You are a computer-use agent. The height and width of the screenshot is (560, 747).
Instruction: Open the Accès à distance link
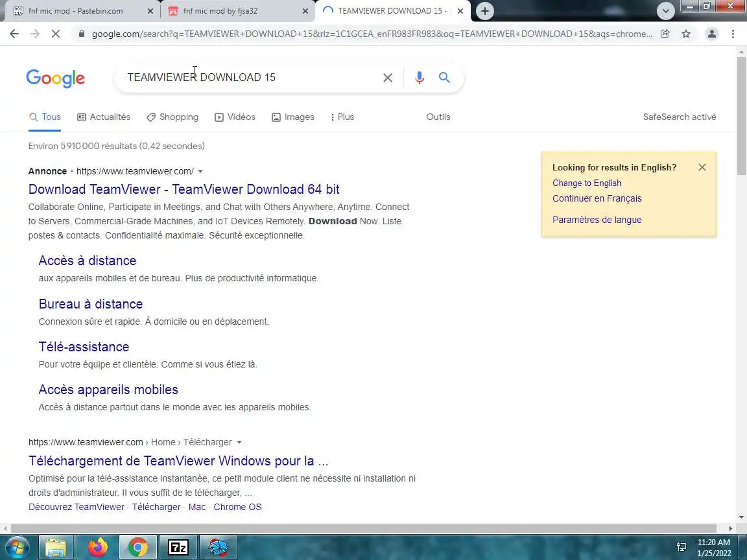(87, 261)
